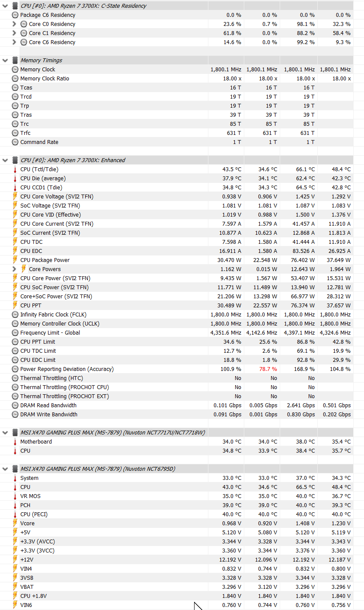Click the clock icon beside Memory Clock
This screenshot has width=364, height=610.
(15, 70)
